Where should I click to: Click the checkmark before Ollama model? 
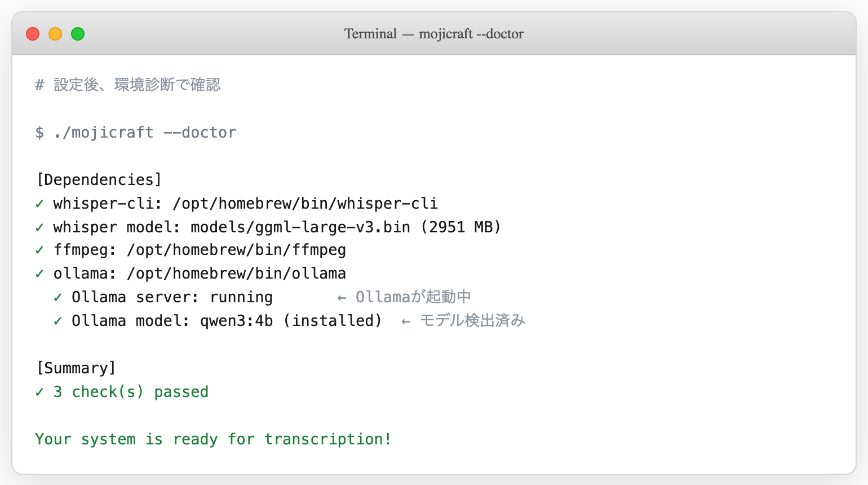[57, 321]
